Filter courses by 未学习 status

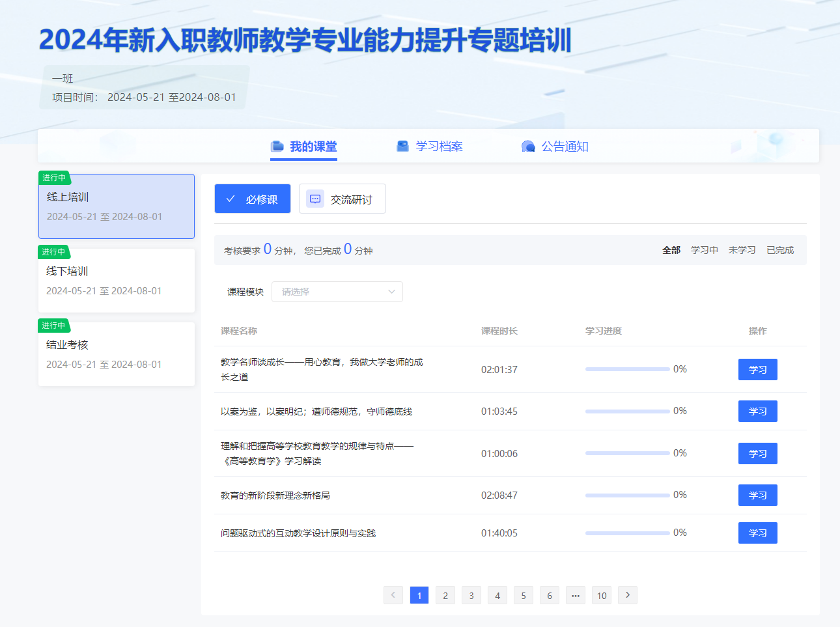point(742,250)
